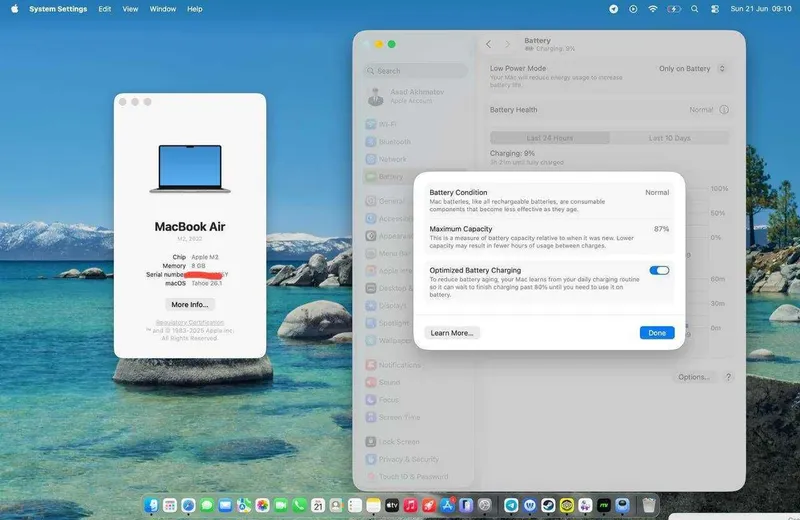This screenshot has width=800, height=520.
Task: Turn off the Optimized Battery Charging switch
Action: 659,270
